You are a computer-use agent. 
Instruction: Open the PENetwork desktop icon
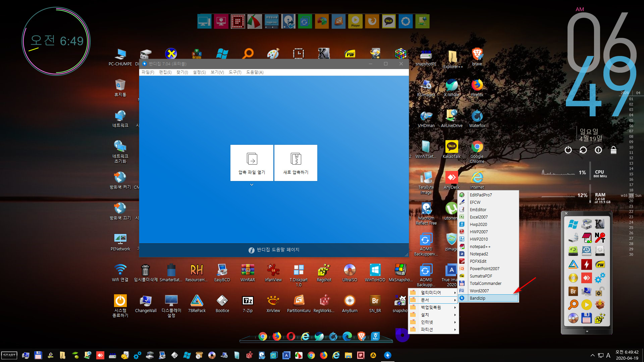[x=120, y=242]
